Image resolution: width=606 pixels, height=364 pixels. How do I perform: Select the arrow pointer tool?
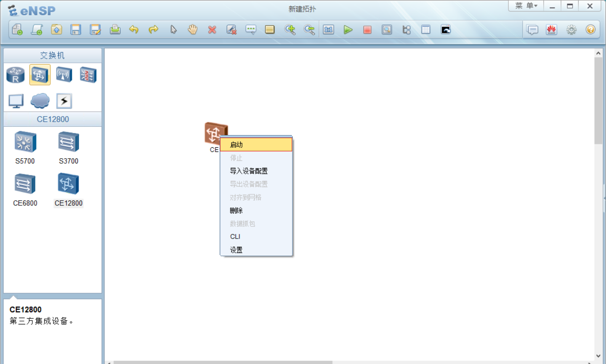tap(173, 29)
